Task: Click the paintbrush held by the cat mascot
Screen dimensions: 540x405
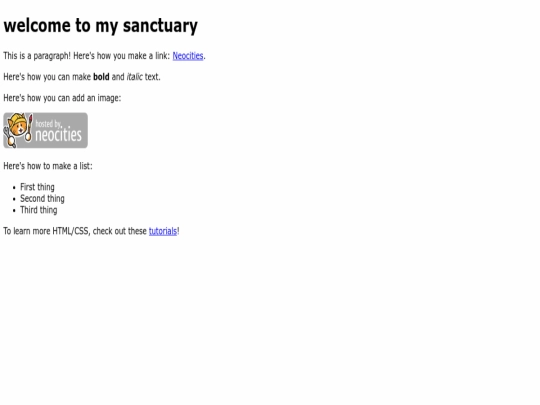Action: point(29,128)
